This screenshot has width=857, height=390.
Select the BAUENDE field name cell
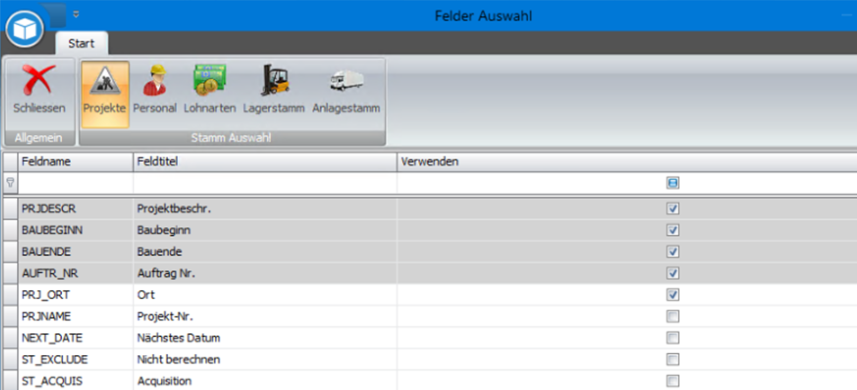[76, 252]
